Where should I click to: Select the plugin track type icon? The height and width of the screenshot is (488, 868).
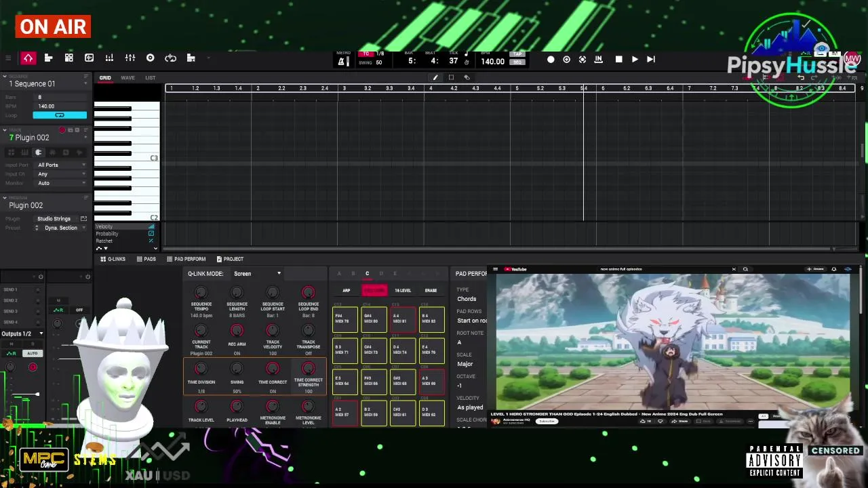pyautogui.click(x=38, y=152)
